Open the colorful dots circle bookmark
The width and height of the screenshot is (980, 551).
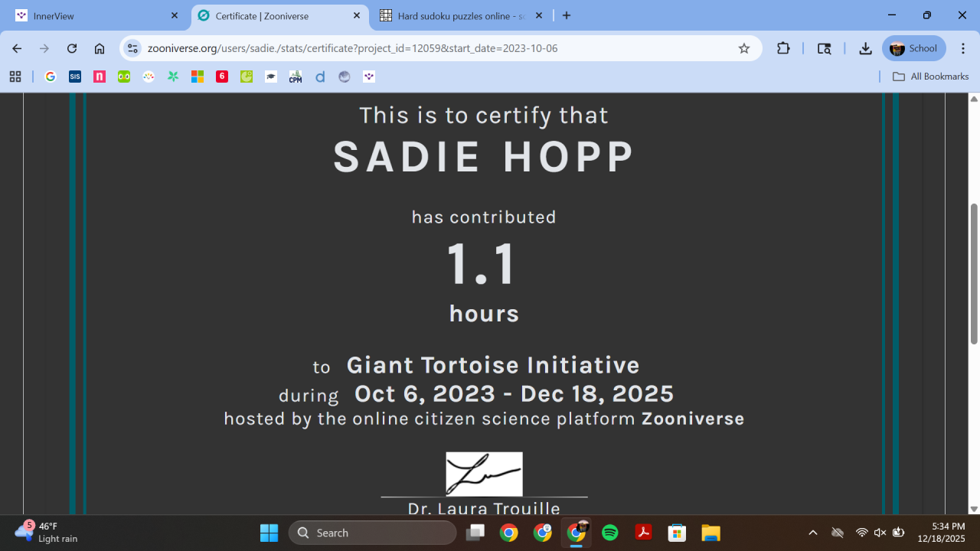coord(149,77)
